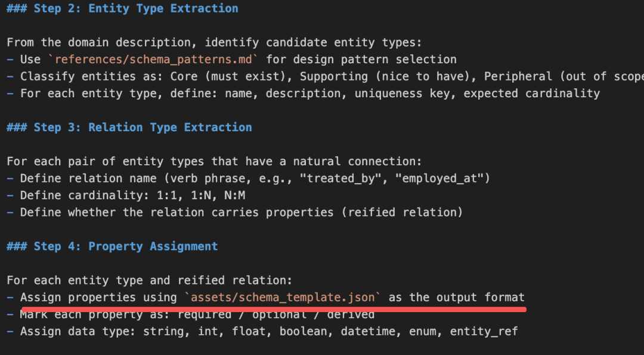Click the word "entity_ref" in data types

(484, 332)
